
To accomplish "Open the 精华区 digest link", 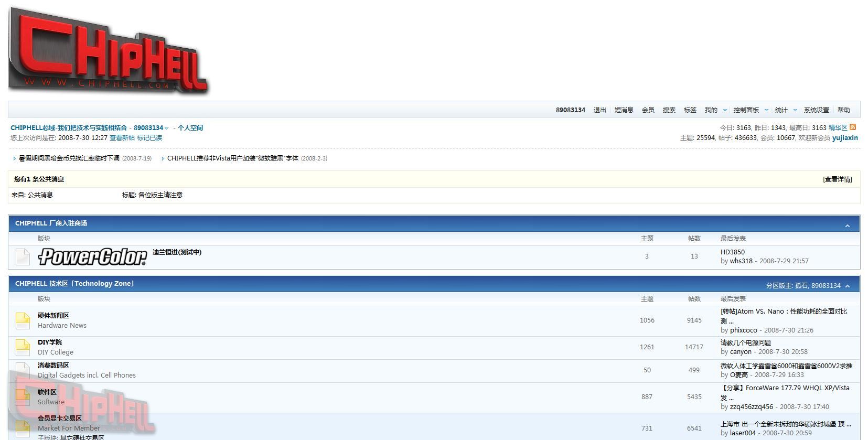I will point(838,127).
